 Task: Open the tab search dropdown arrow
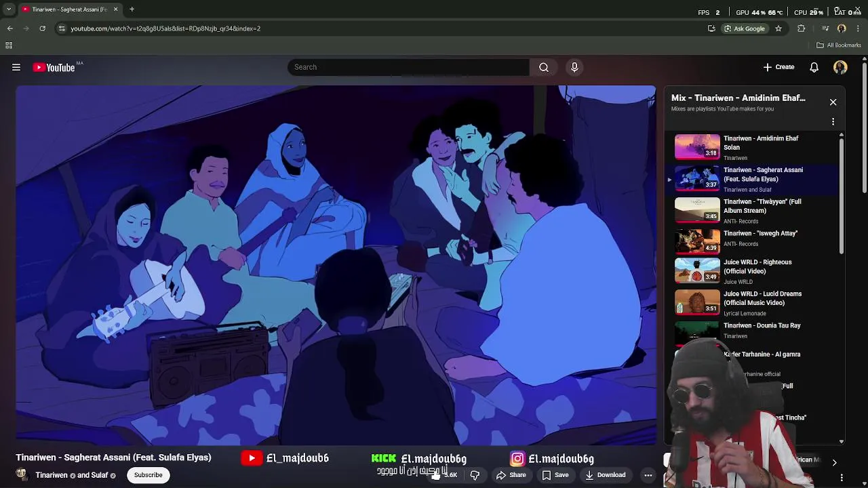(x=9, y=9)
